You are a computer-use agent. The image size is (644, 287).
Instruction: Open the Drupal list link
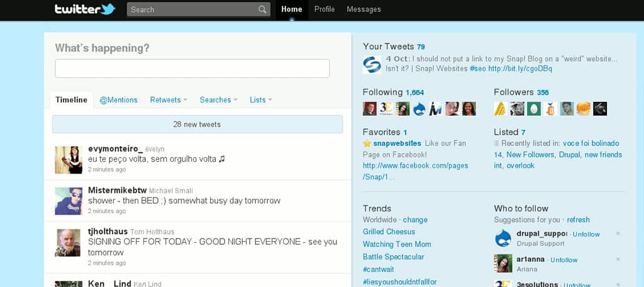569,155
